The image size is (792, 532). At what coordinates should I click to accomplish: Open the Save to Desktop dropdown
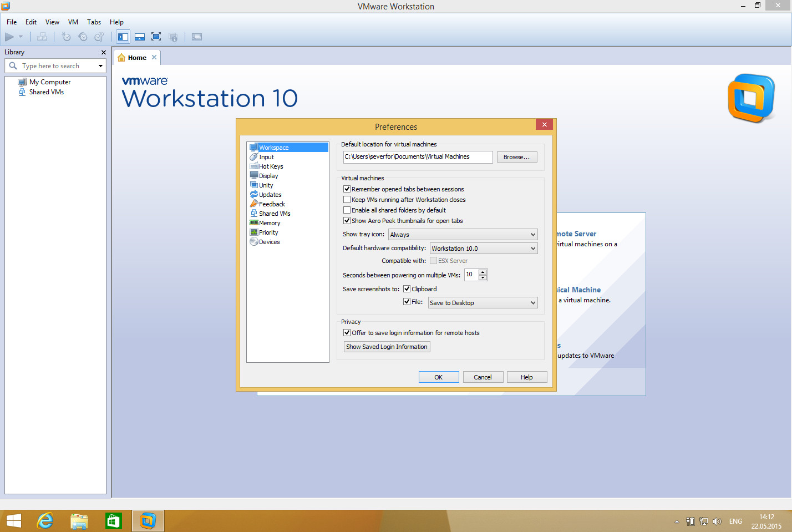[x=483, y=303]
